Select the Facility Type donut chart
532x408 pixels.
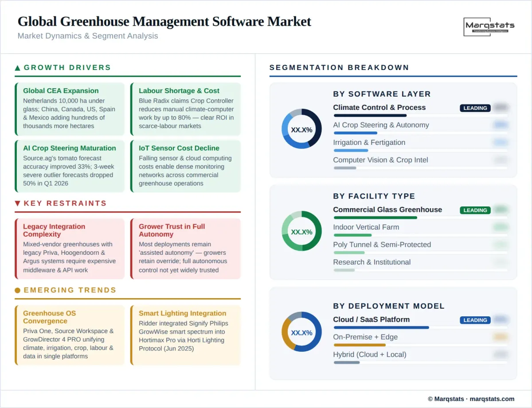click(301, 231)
